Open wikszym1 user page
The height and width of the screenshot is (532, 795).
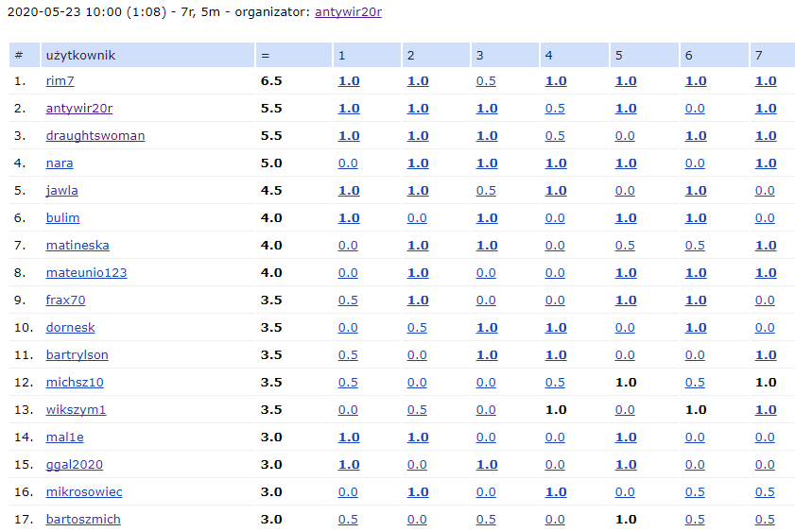pos(76,410)
